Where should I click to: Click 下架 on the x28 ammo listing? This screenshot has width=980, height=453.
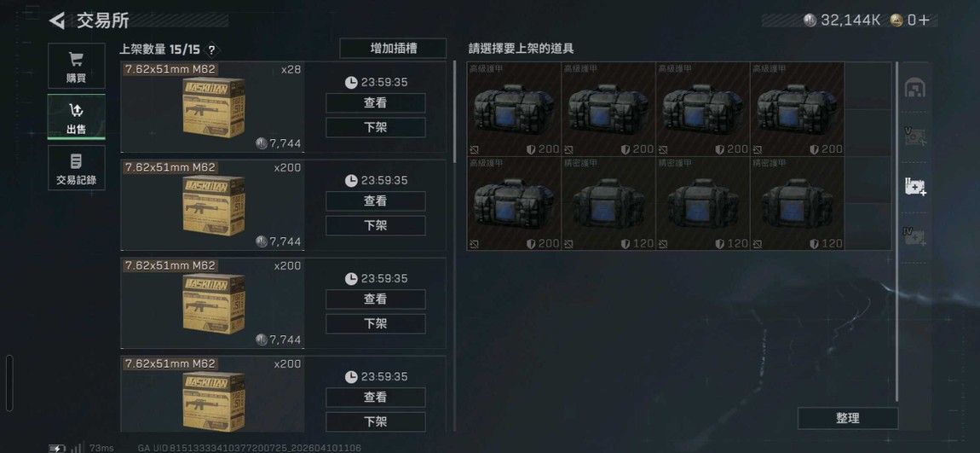(x=376, y=128)
